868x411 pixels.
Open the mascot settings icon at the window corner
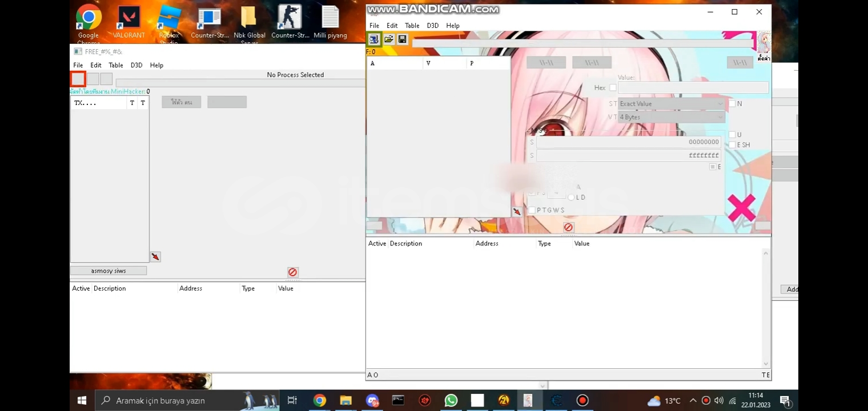pos(763,47)
